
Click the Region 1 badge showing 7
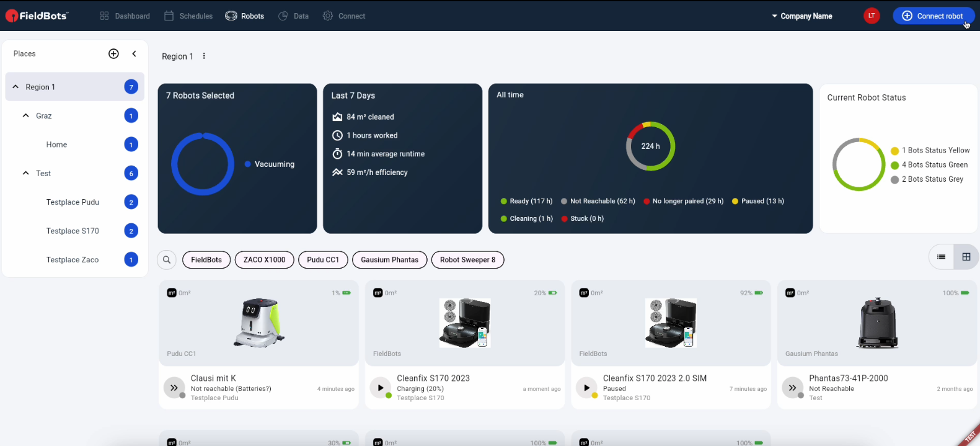point(131,87)
